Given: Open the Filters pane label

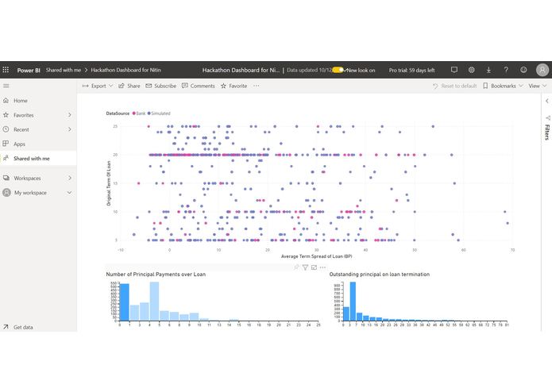Looking at the screenshot, I should pyautogui.click(x=547, y=132).
